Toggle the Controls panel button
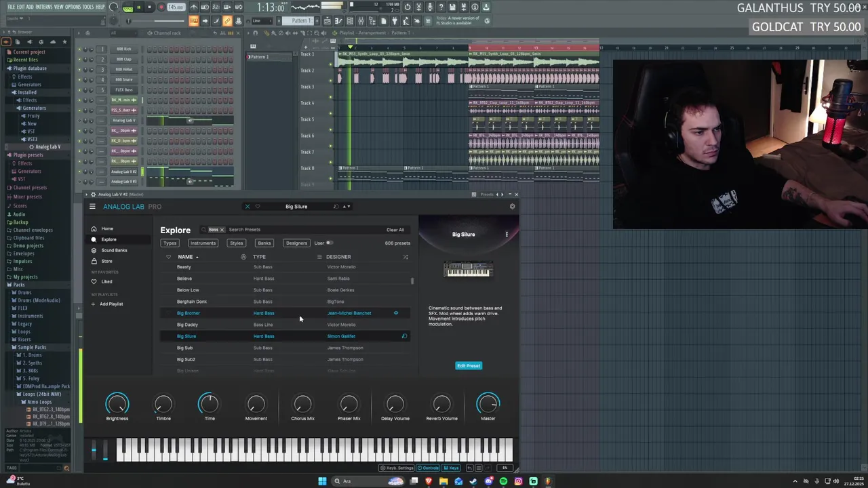The image size is (868, 488). (x=428, y=468)
